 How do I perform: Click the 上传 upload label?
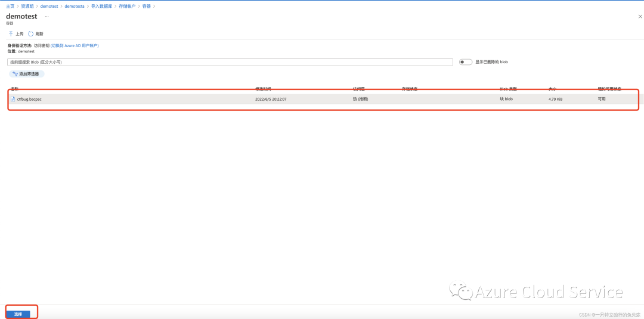[19, 33]
